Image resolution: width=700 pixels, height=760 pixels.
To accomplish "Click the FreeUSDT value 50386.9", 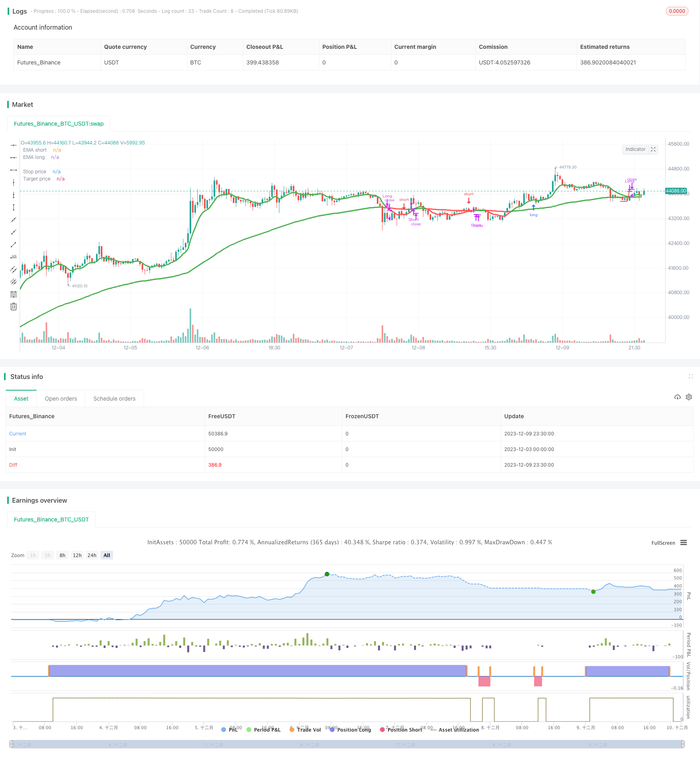I will pos(218,433).
